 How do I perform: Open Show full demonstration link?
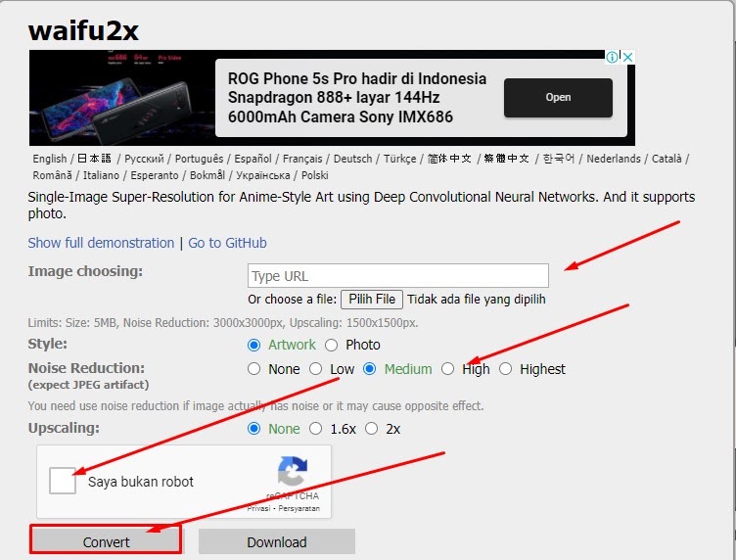101,243
